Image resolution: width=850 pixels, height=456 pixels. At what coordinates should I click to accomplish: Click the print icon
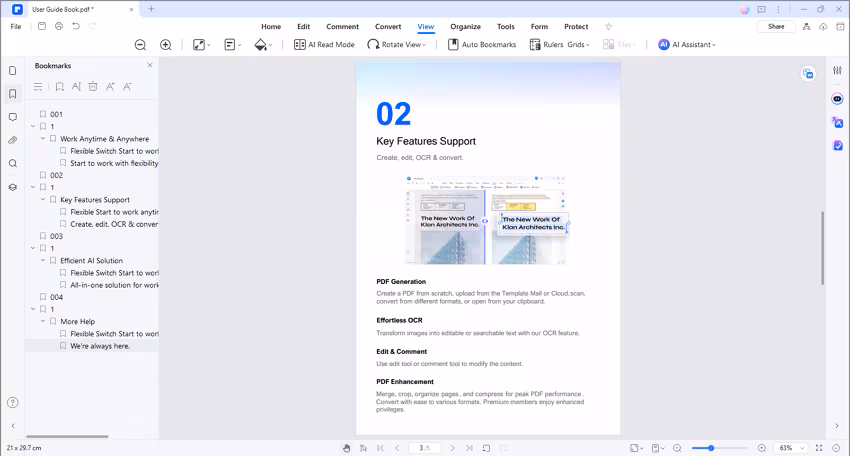pyautogui.click(x=59, y=26)
